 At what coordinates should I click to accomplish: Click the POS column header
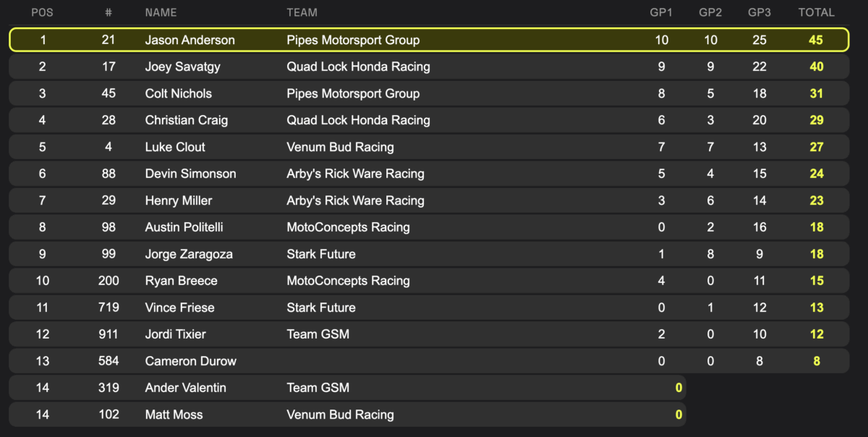(43, 12)
